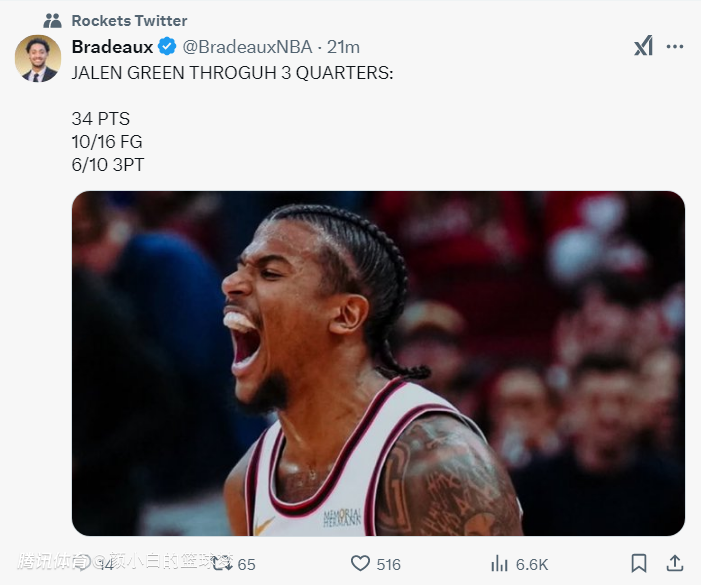Click the Rockets Twitter community people icon
Screen dimensions: 701x585
coord(53,20)
